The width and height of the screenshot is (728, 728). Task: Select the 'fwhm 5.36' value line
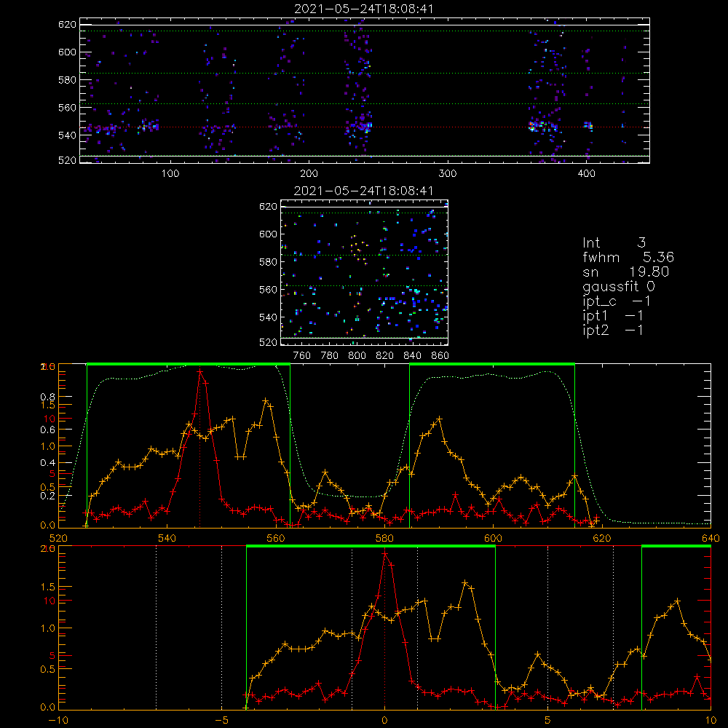tap(628, 257)
